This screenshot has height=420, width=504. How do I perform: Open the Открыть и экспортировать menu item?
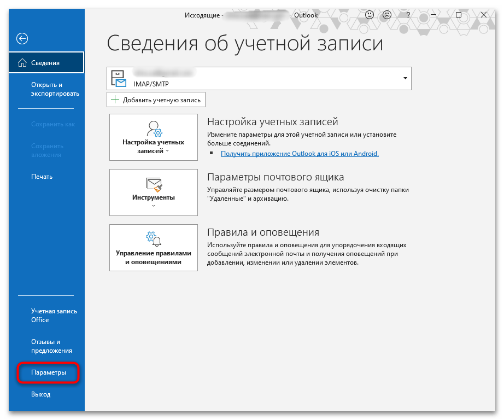click(55, 89)
